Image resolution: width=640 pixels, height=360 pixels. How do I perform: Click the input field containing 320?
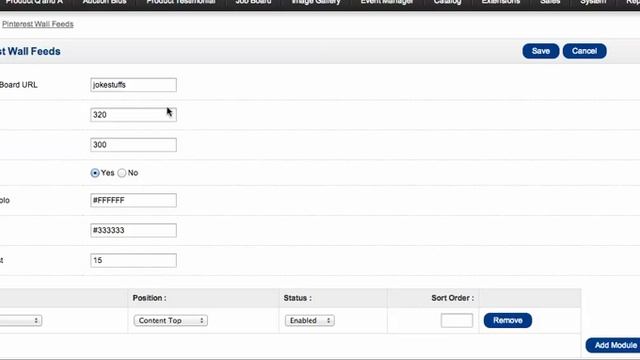[x=133, y=115]
